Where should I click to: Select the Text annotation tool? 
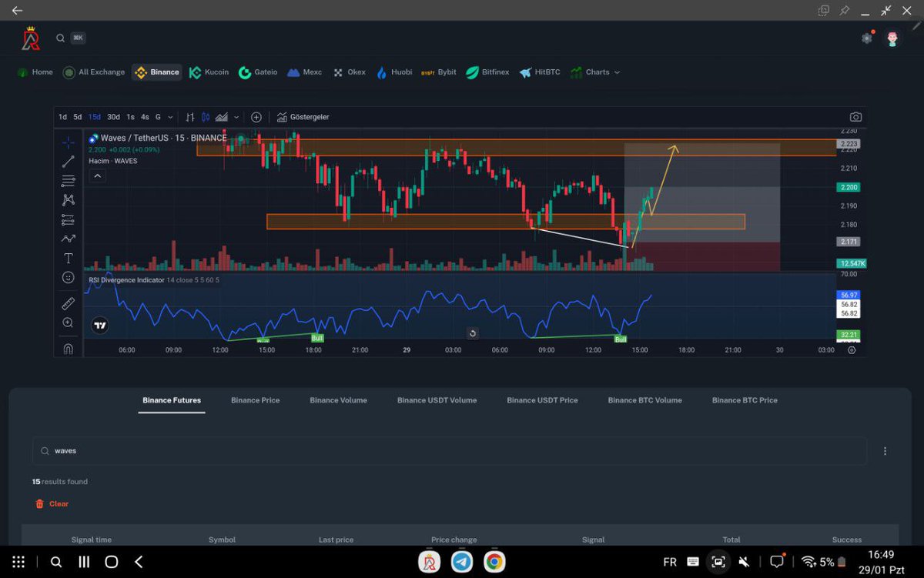coord(69,259)
